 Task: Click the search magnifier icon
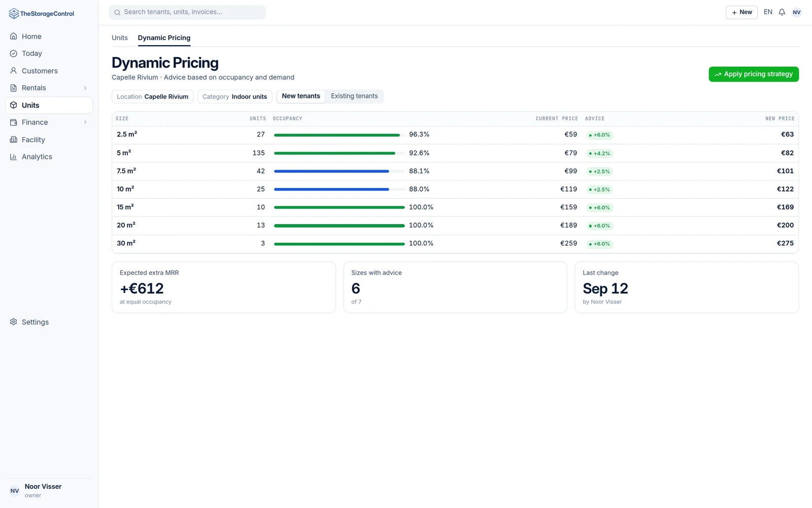point(117,12)
